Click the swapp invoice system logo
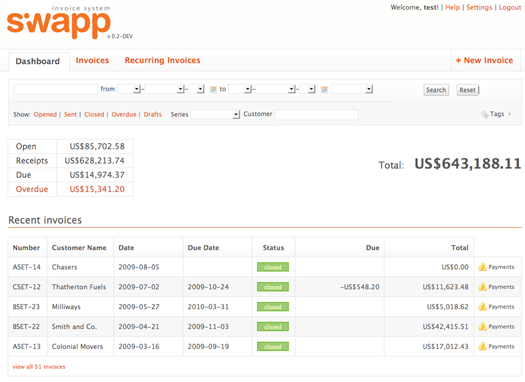This screenshot has height=382, width=525. coord(59,22)
